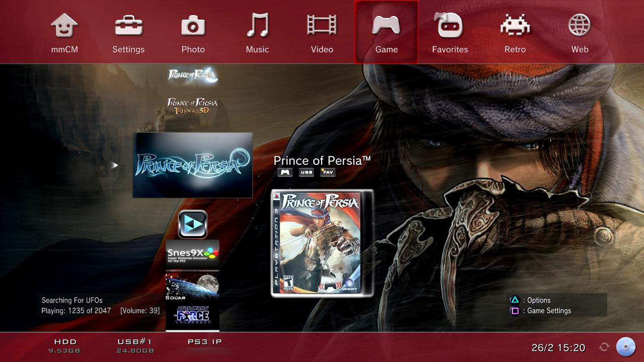Select the Solar game entry
This screenshot has height=362, width=644.
coord(193,286)
